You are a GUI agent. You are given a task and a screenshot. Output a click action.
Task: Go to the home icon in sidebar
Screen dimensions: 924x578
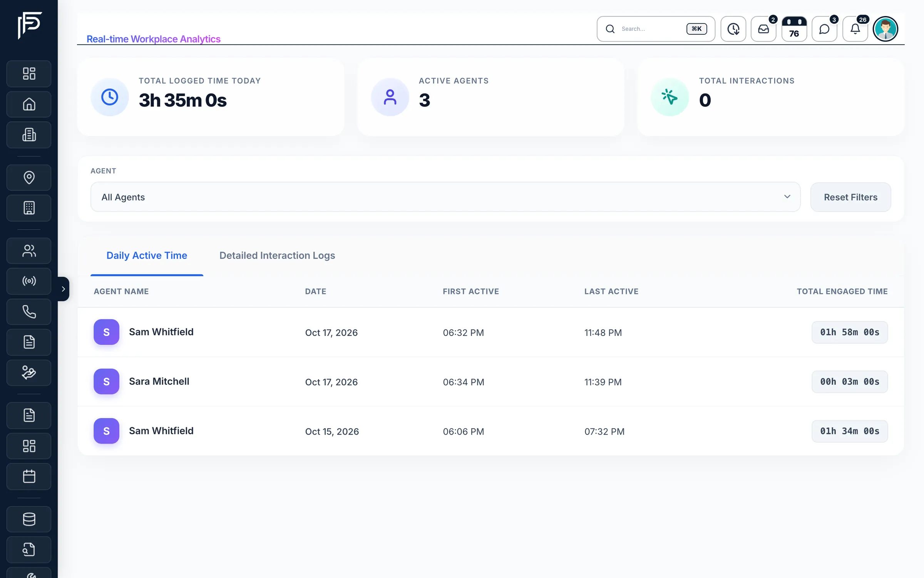click(29, 104)
